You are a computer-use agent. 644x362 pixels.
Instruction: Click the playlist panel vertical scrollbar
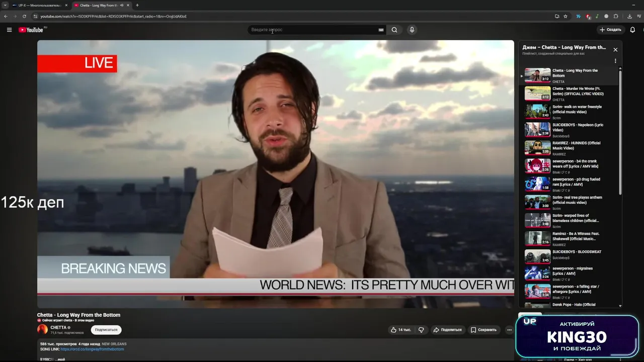tap(620, 132)
